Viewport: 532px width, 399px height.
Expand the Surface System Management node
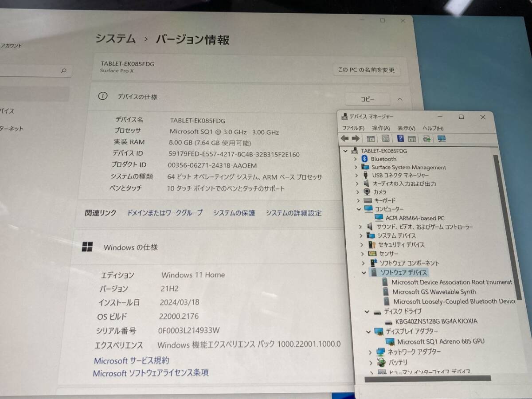356,167
